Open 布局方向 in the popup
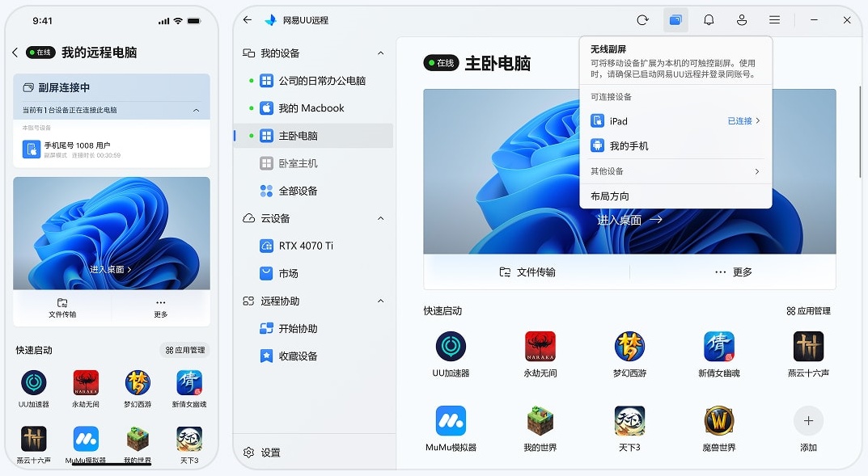 tap(675, 196)
